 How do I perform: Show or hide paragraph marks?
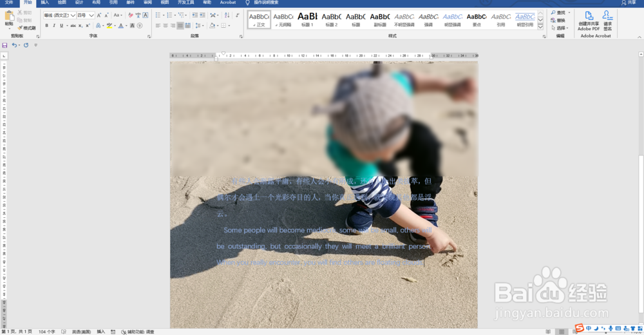click(x=238, y=15)
